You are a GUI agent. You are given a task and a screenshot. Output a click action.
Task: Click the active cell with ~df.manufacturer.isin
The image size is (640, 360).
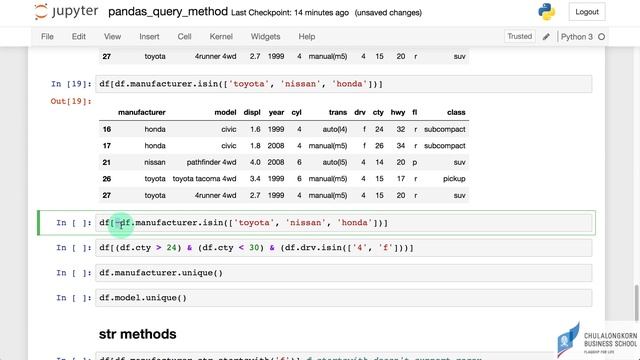coord(343,223)
